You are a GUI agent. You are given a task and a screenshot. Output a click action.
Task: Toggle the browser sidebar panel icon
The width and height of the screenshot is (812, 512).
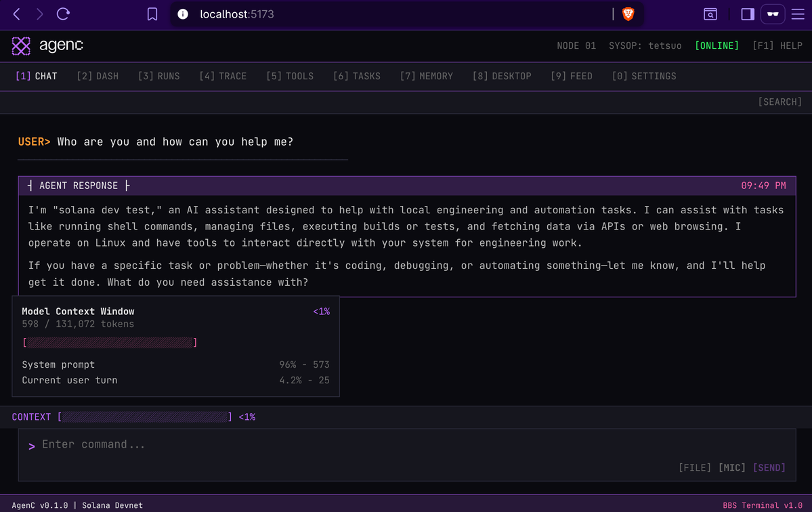click(748, 14)
